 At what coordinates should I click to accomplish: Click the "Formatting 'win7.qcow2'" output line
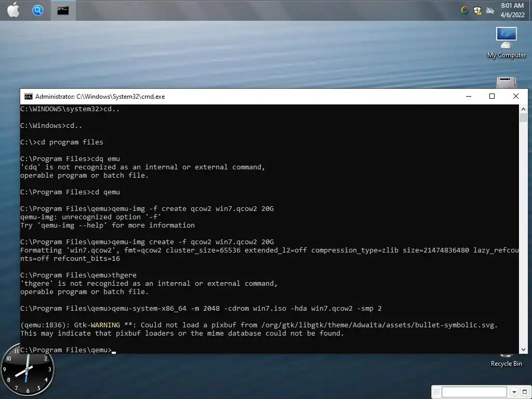click(270, 250)
